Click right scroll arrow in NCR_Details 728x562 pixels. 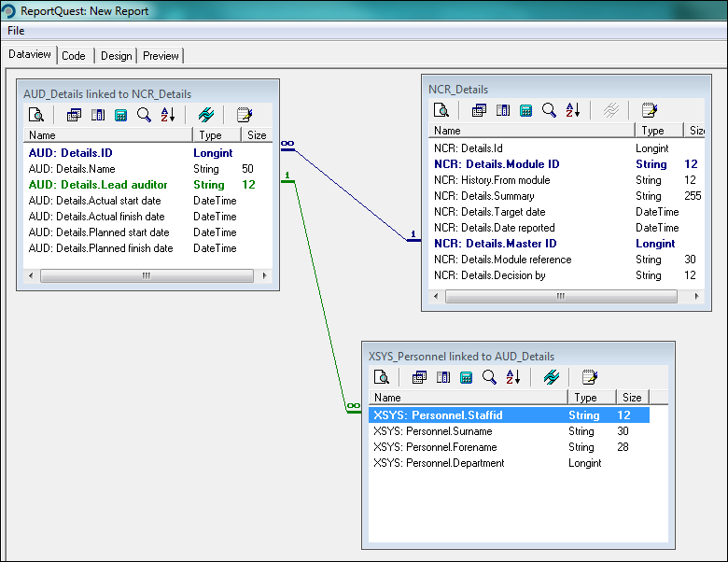[696, 296]
